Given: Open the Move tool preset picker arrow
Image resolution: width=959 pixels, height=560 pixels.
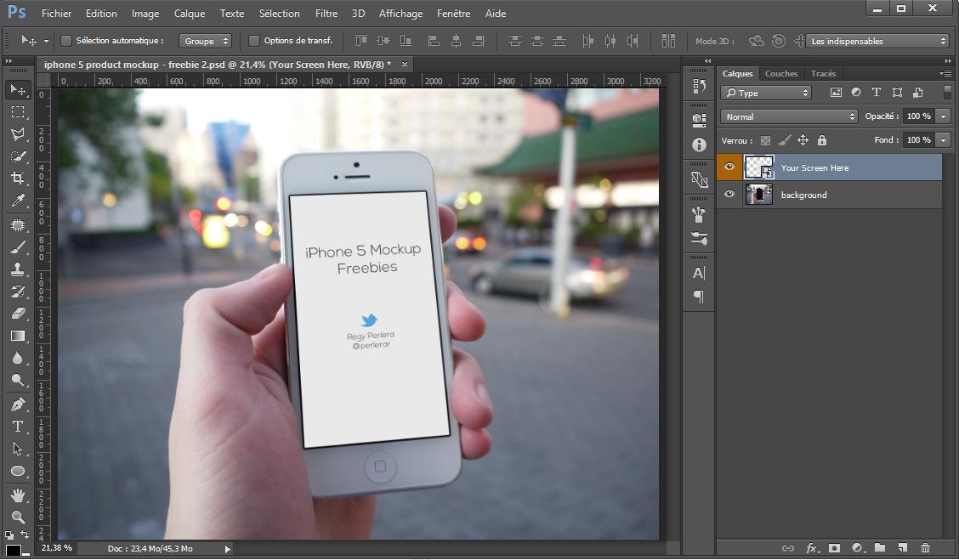Looking at the screenshot, I should [46, 41].
